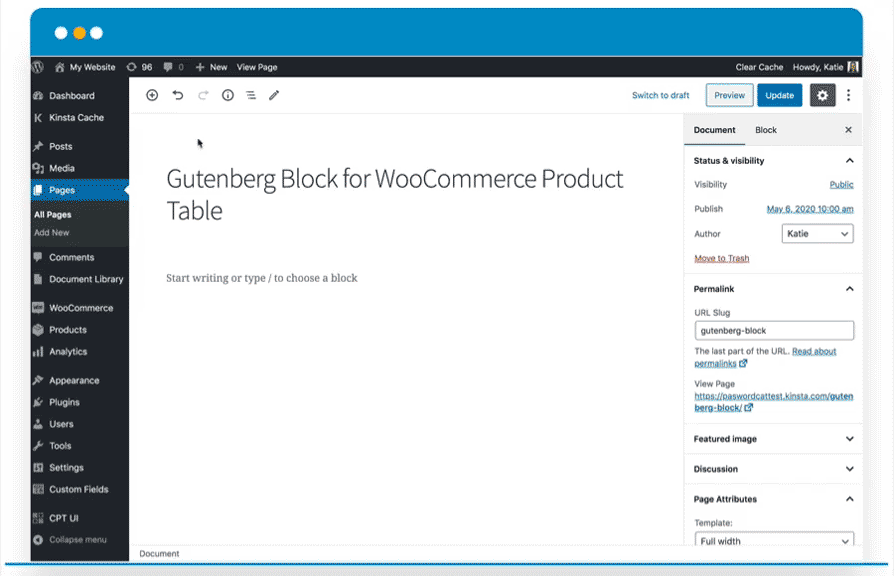Click the Add block plus icon

pyautogui.click(x=152, y=95)
